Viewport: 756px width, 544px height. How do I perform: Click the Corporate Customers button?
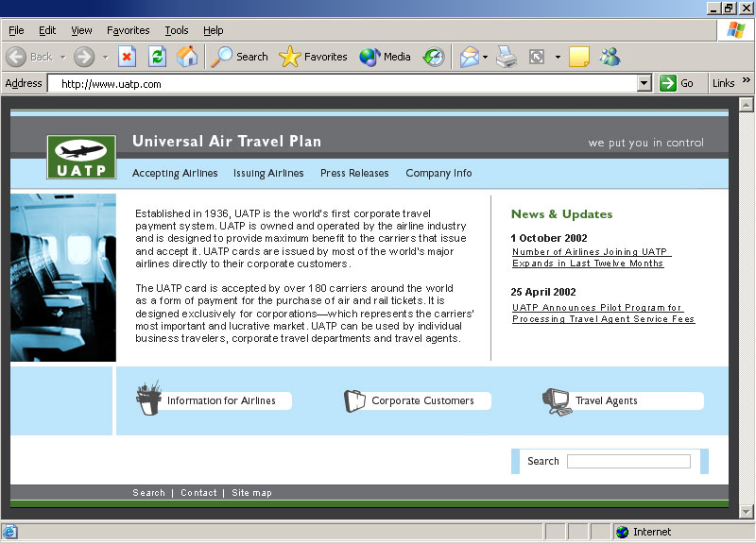pos(421,400)
